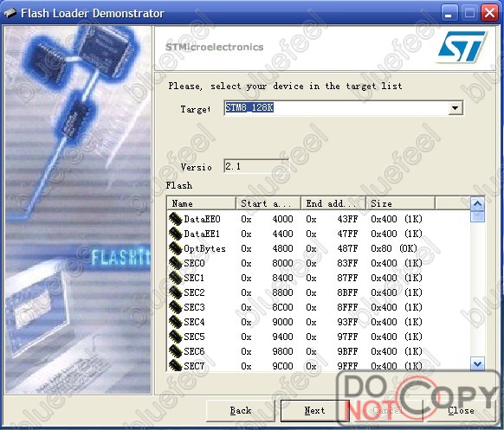Select the DataEE1 chip icon
Screen dimensions: 504x430
pyautogui.click(x=176, y=234)
